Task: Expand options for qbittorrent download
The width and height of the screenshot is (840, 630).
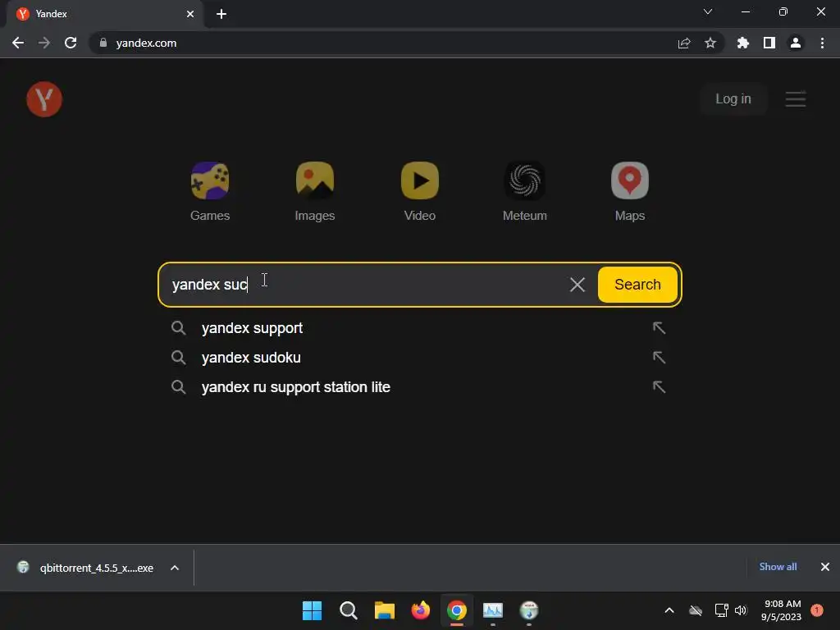Action: (x=175, y=568)
